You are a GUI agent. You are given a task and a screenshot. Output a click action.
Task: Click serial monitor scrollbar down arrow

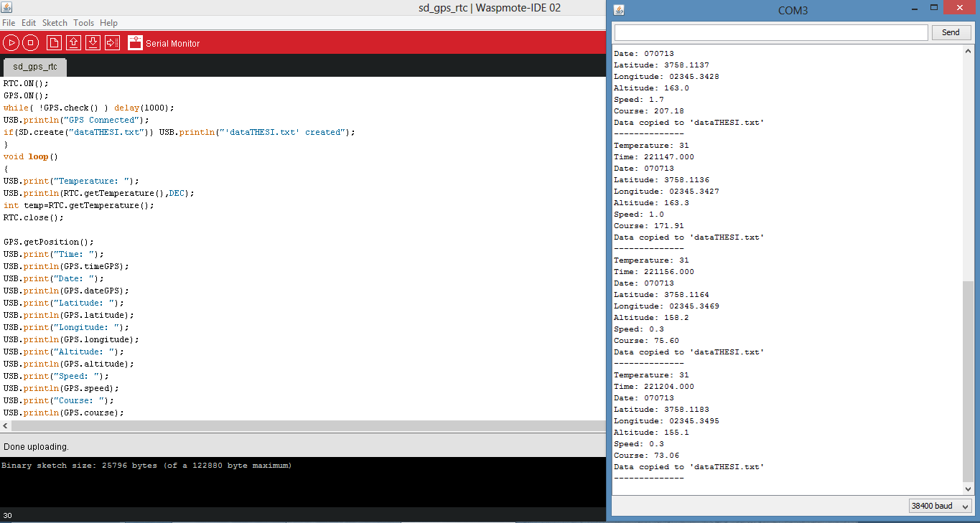(968, 489)
